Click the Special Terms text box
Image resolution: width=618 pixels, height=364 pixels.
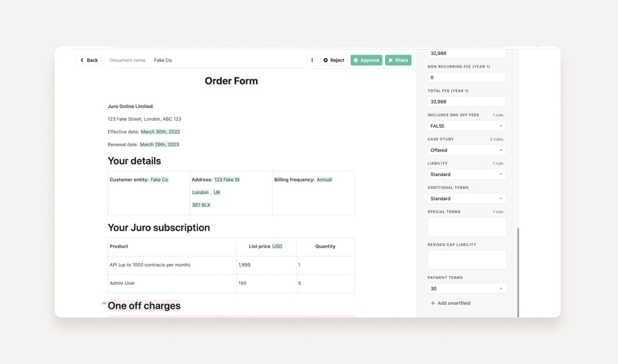[467, 227]
